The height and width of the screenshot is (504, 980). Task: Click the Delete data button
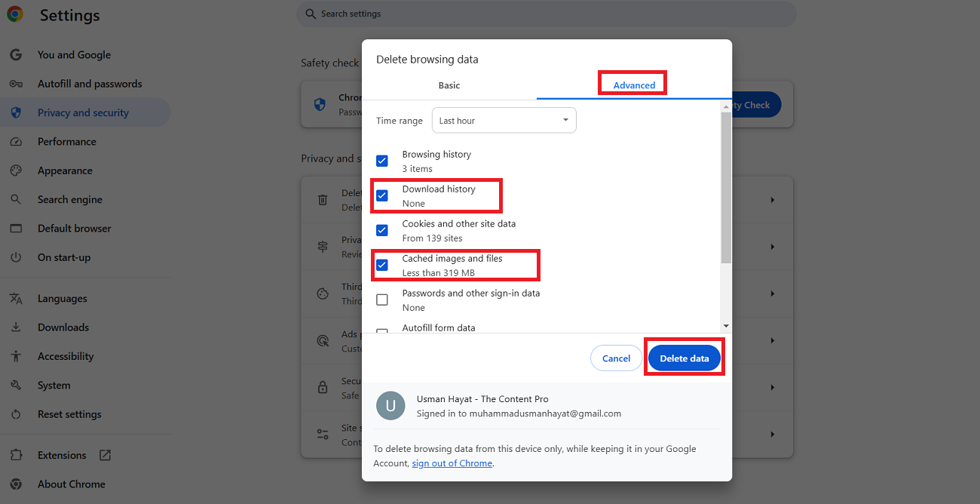tap(684, 358)
